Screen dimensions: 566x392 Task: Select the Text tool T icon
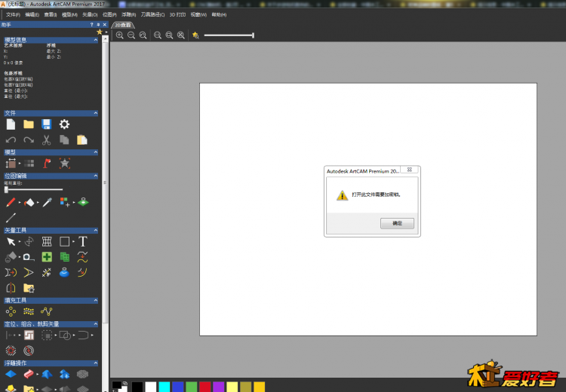tap(83, 241)
